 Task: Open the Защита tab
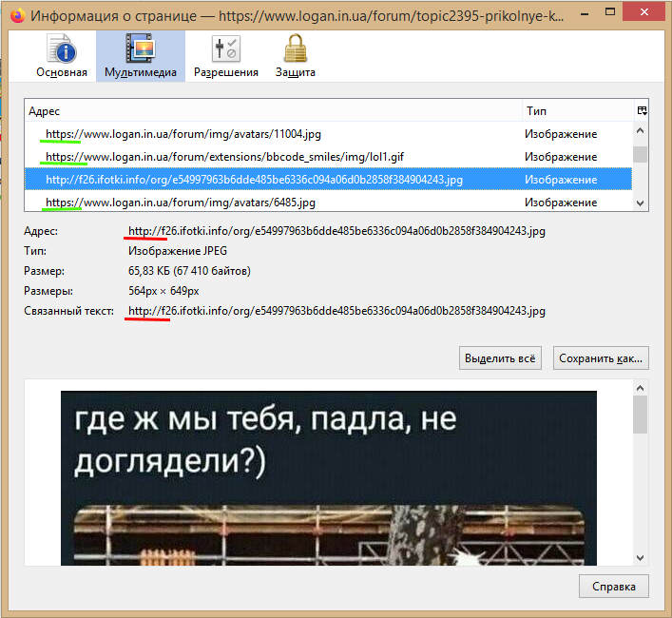point(296,56)
